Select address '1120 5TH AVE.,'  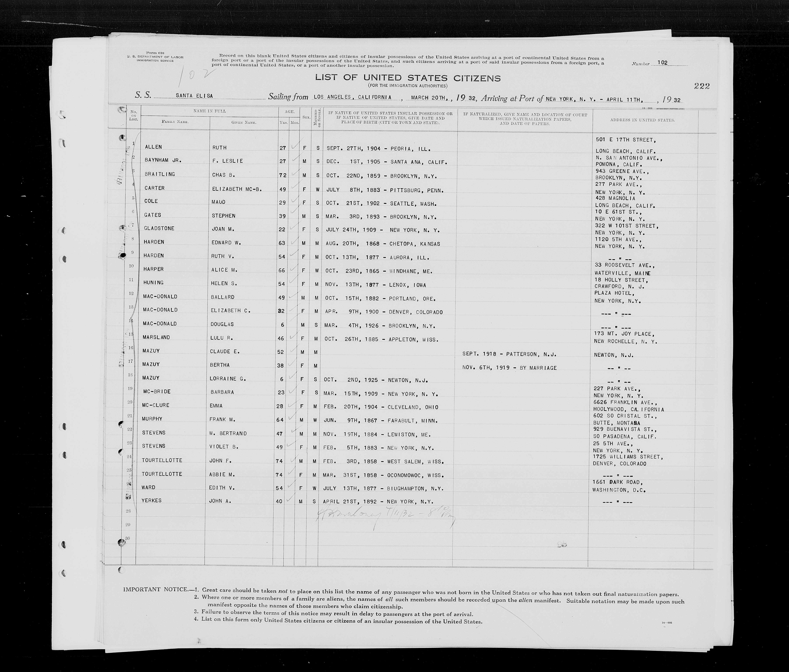618,240
